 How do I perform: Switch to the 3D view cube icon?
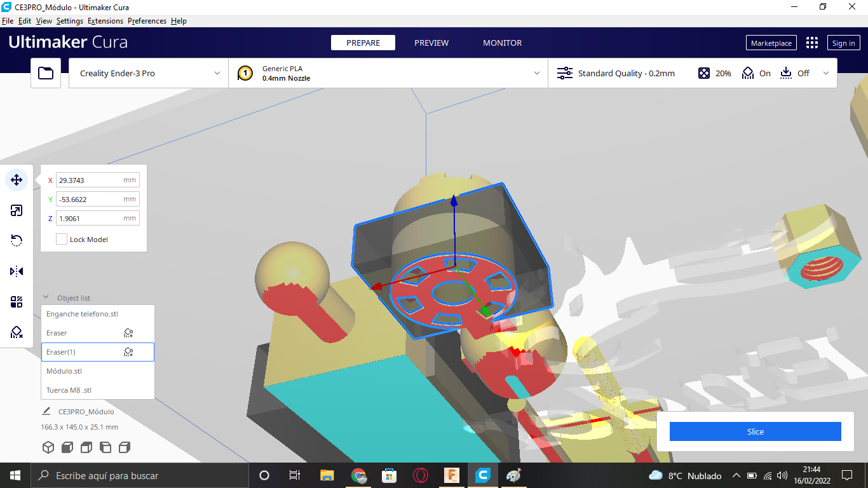click(x=48, y=447)
